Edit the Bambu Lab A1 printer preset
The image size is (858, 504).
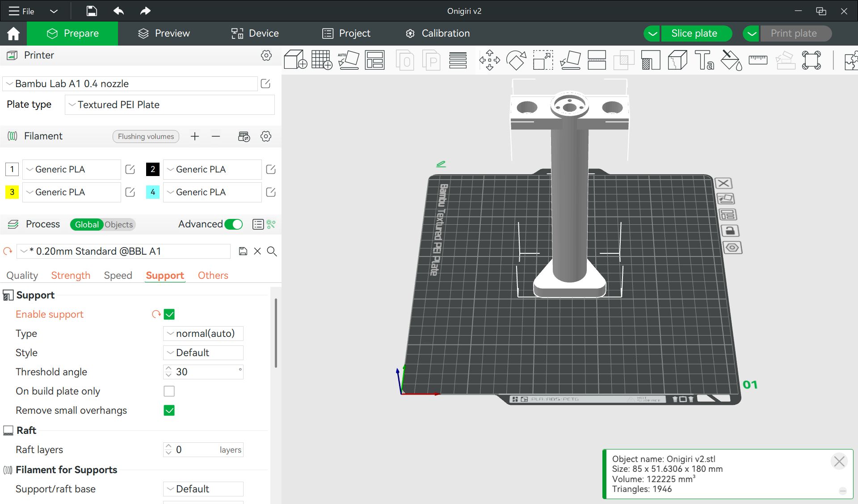(265, 84)
